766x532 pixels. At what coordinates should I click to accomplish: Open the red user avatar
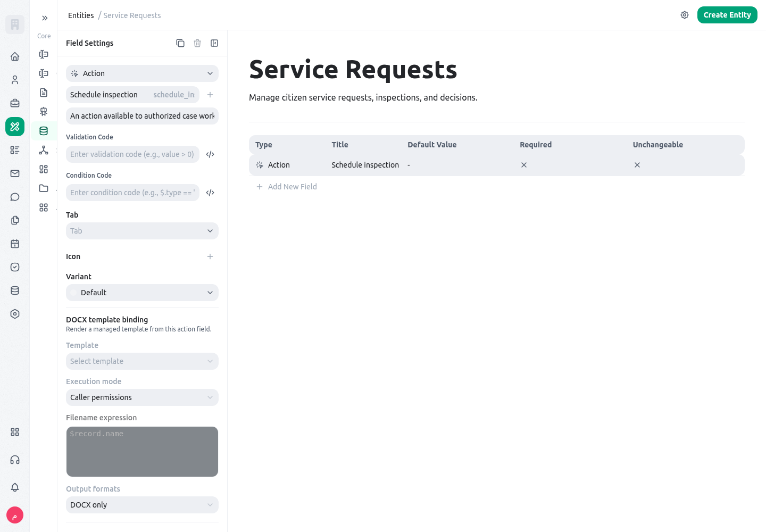tap(15, 515)
